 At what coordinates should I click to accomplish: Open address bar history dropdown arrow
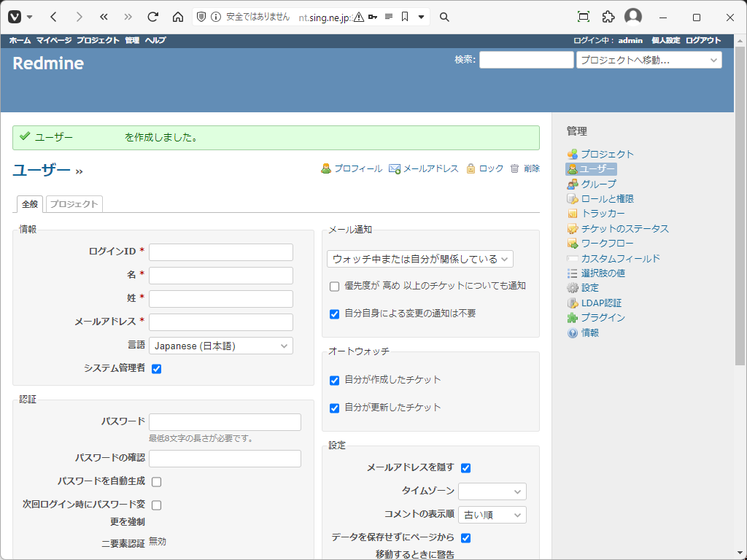[421, 17]
